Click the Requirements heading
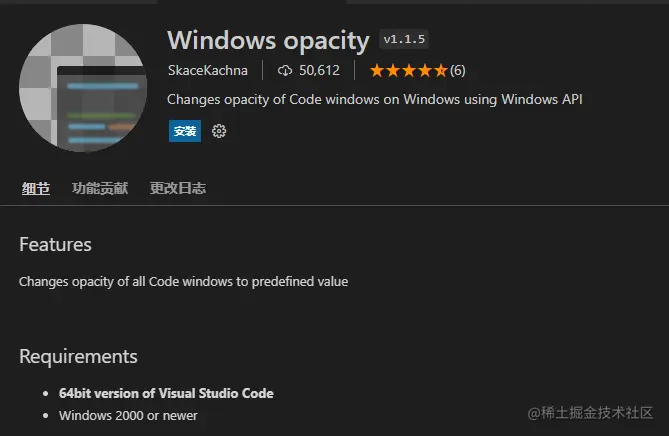Image resolution: width=669 pixels, height=436 pixels. coord(78,357)
